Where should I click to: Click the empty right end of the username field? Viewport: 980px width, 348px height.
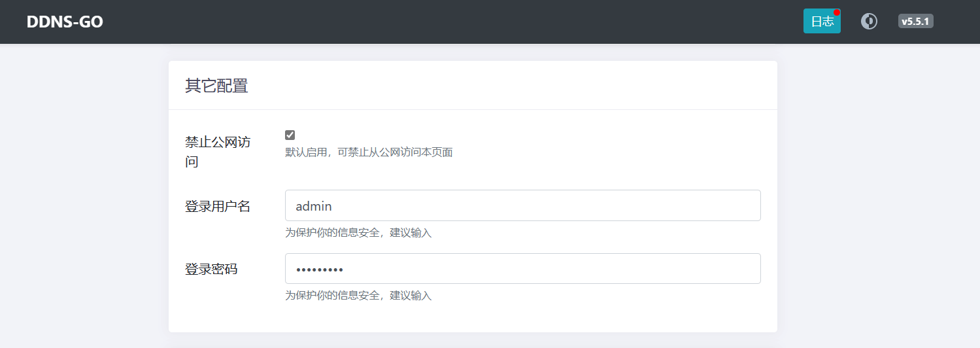click(719, 205)
